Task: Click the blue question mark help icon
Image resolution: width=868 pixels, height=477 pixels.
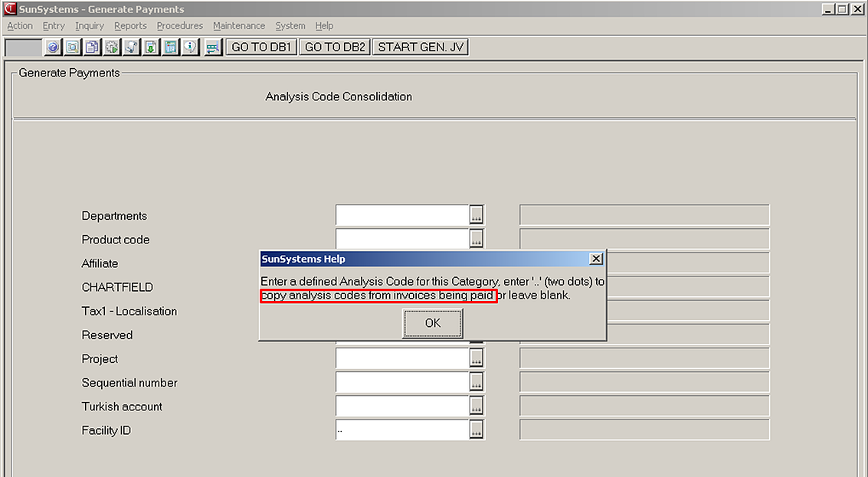Action: (53, 47)
